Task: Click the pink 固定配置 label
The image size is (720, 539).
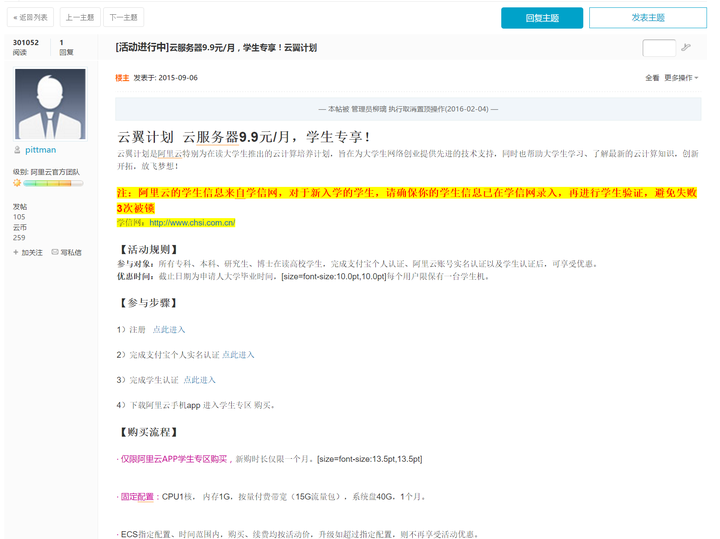Action: click(137, 497)
